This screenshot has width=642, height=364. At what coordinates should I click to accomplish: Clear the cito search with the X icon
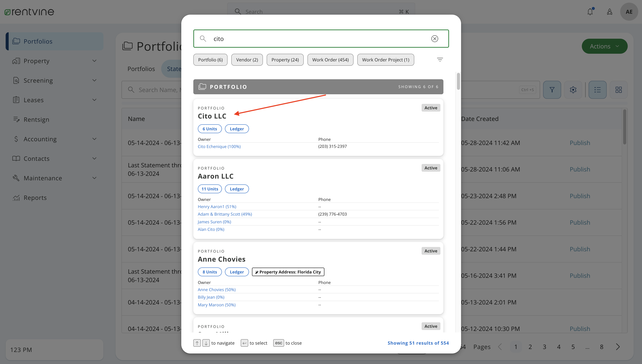coord(435,39)
